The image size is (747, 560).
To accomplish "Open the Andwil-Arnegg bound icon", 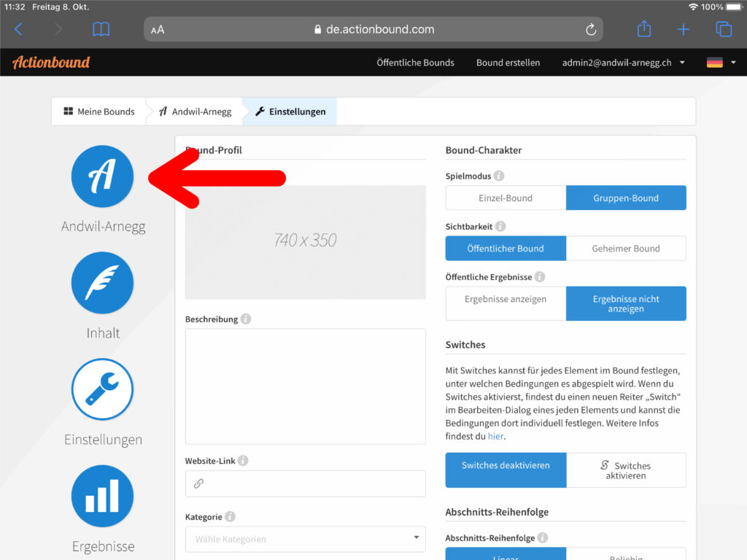I will pos(102,176).
